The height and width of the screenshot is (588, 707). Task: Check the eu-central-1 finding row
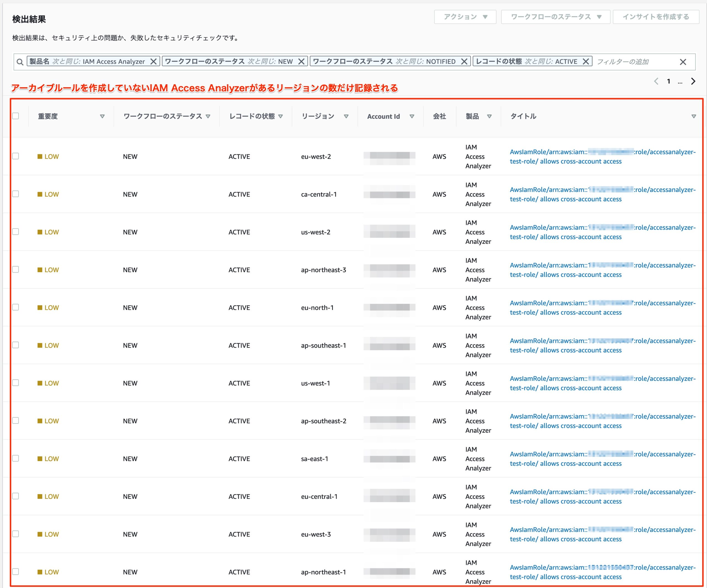(15, 496)
